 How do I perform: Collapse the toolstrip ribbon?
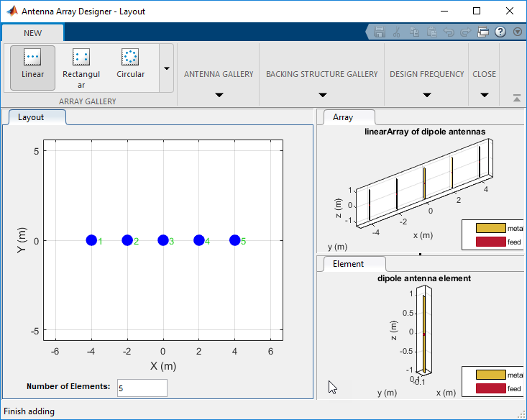tap(517, 99)
